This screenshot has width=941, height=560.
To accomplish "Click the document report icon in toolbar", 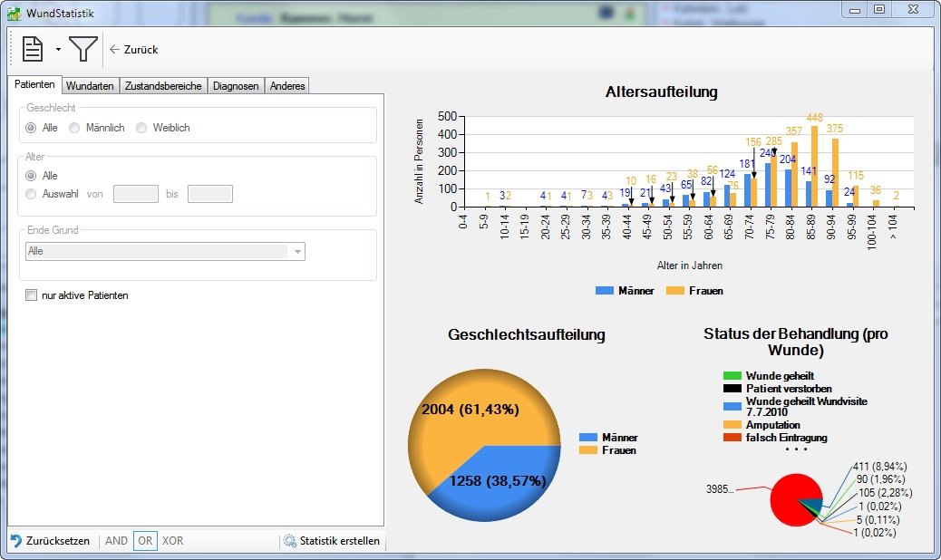I will 33,49.
